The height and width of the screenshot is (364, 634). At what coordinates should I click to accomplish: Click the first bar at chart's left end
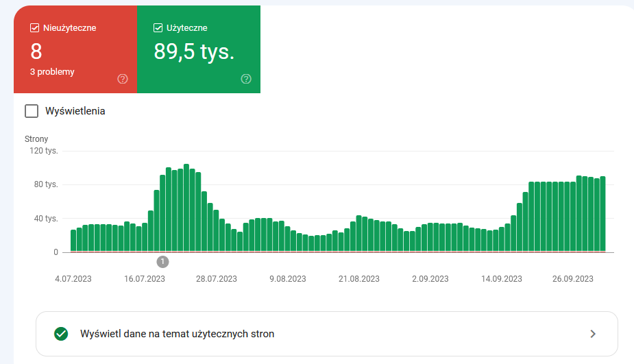click(x=73, y=241)
